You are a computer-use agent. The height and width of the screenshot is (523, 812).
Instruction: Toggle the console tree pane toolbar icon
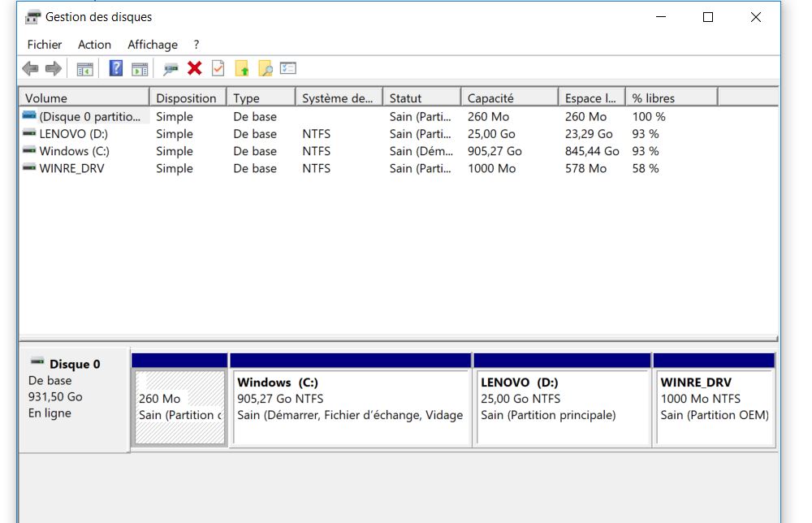85,68
